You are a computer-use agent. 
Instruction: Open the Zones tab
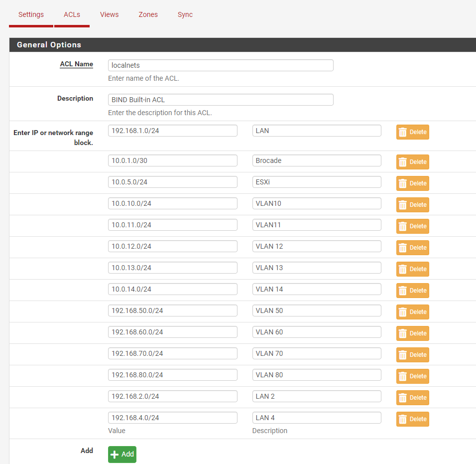point(148,14)
